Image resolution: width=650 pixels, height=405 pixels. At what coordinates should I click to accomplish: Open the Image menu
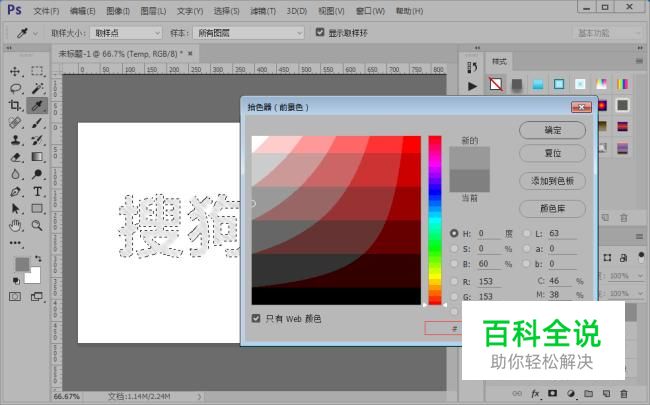pyautogui.click(x=118, y=11)
